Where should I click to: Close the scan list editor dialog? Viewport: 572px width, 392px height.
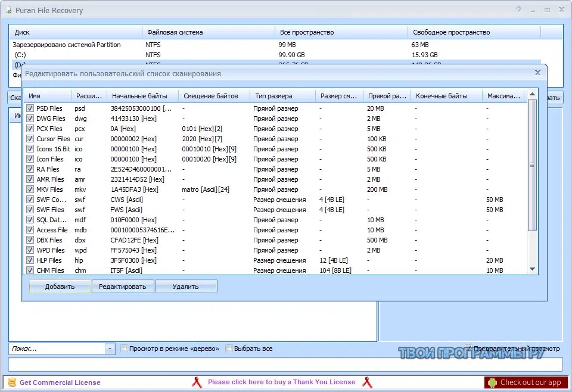(537, 73)
